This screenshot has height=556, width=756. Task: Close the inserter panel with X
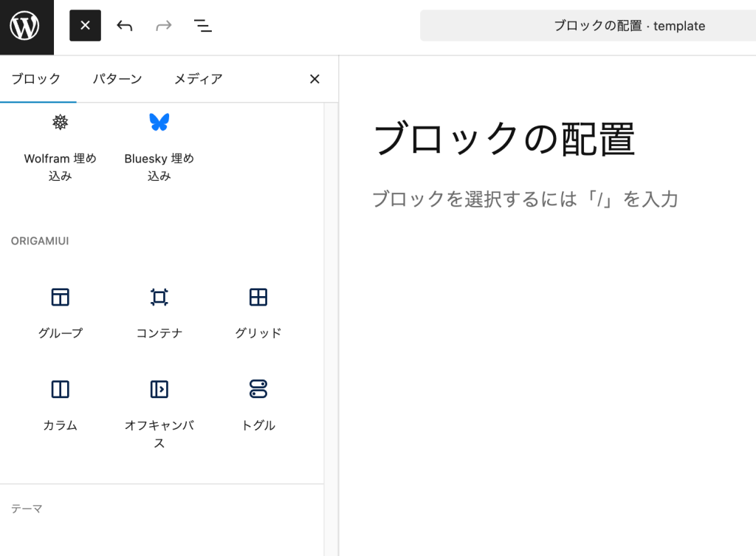(x=315, y=78)
